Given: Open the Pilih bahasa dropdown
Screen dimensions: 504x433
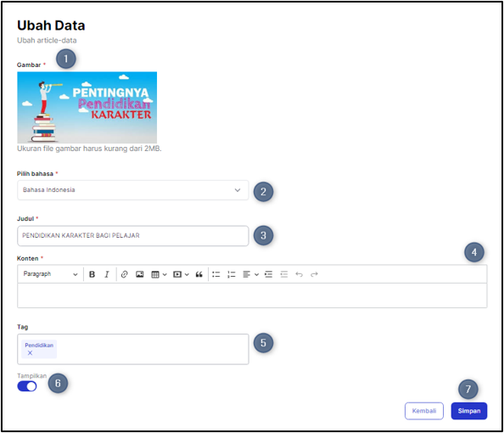Looking at the screenshot, I should 133,190.
